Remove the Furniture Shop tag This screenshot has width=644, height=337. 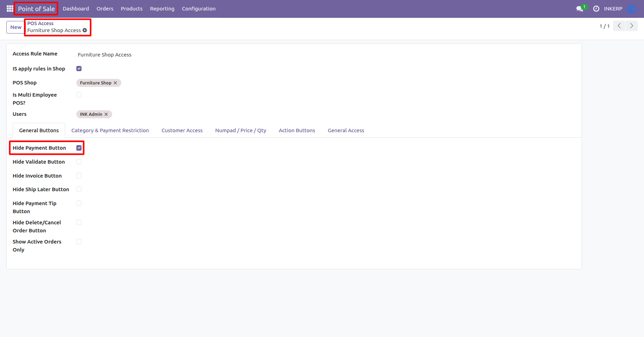point(115,83)
